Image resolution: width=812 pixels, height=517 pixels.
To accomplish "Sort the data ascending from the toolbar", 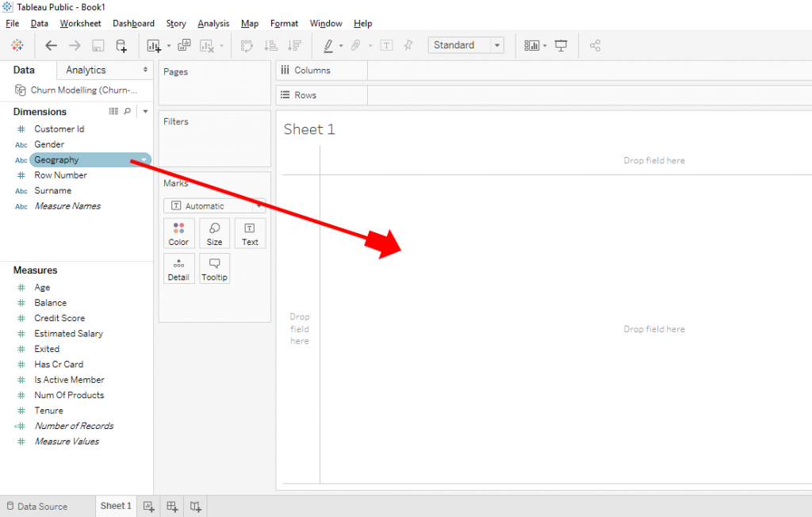I will point(270,45).
